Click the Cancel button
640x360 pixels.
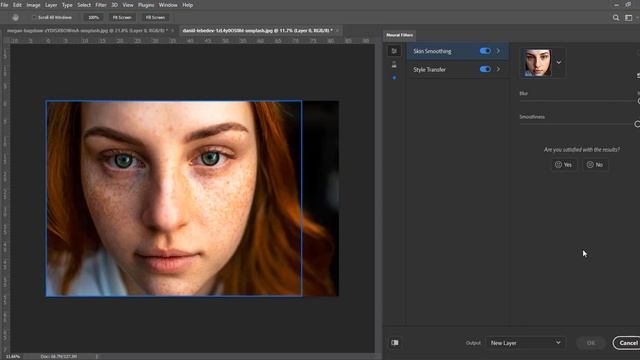[x=627, y=343]
